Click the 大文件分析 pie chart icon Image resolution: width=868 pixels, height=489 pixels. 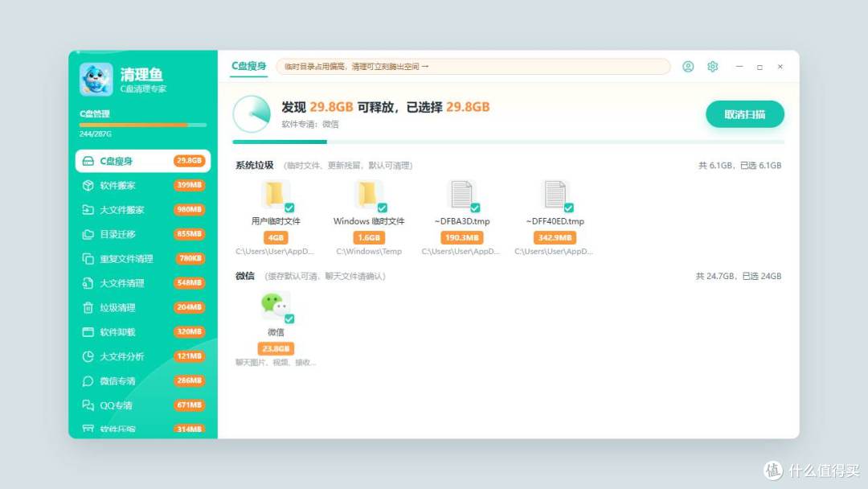click(88, 356)
